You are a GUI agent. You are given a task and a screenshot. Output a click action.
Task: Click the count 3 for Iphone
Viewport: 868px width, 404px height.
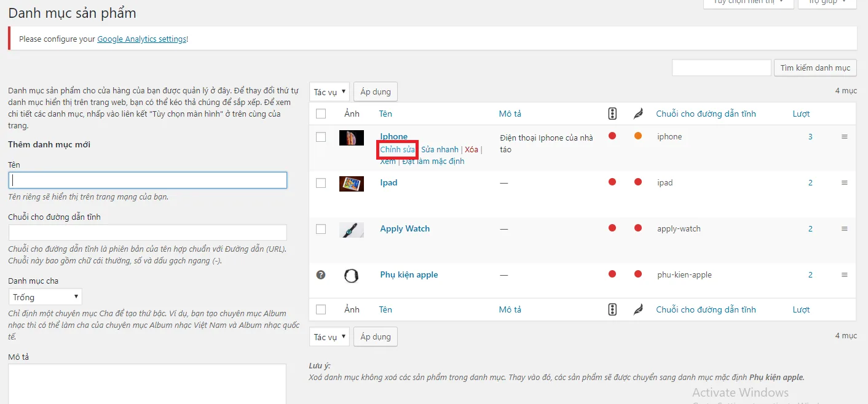810,137
